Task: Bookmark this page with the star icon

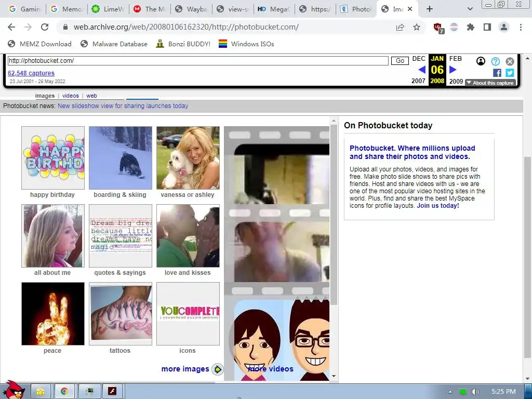Action: point(417,27)
